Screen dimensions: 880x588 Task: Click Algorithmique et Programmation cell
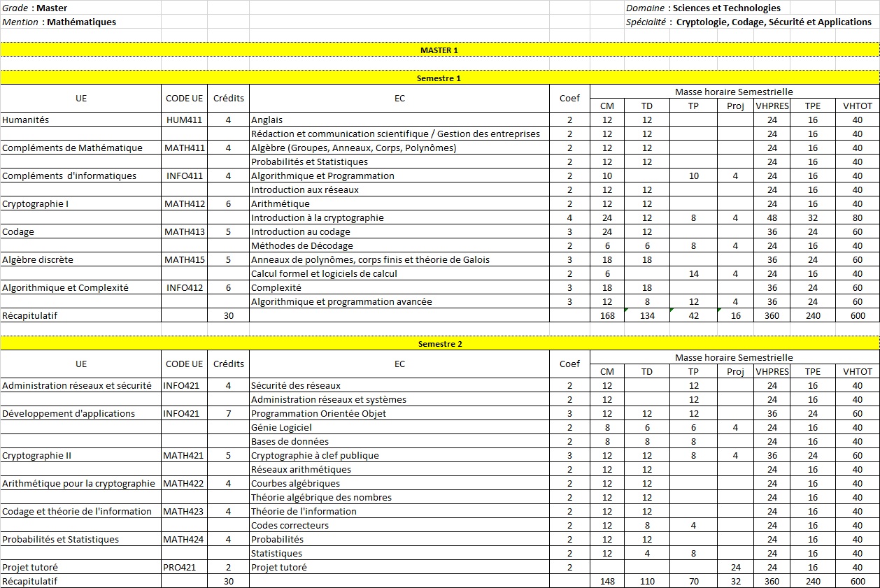coord(399,175)
